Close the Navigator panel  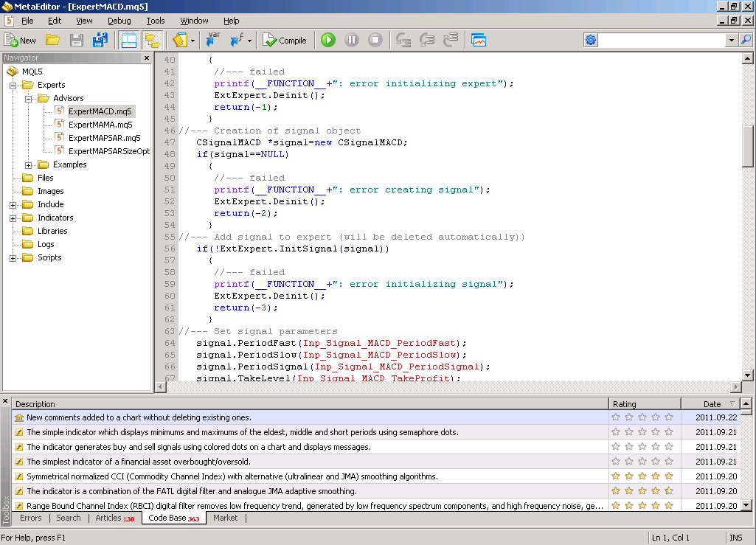tap(146, 58)
